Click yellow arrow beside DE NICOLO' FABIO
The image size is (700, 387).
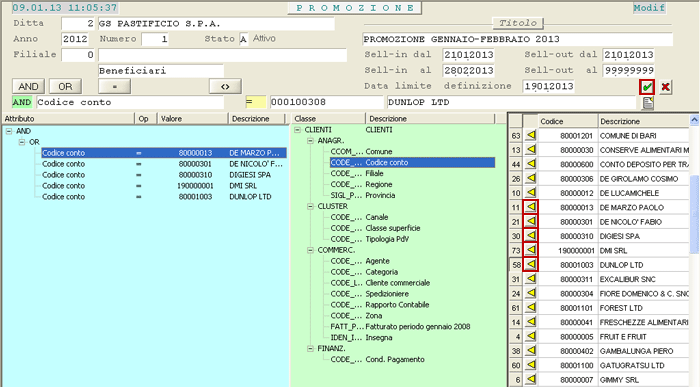pos(530,221)
